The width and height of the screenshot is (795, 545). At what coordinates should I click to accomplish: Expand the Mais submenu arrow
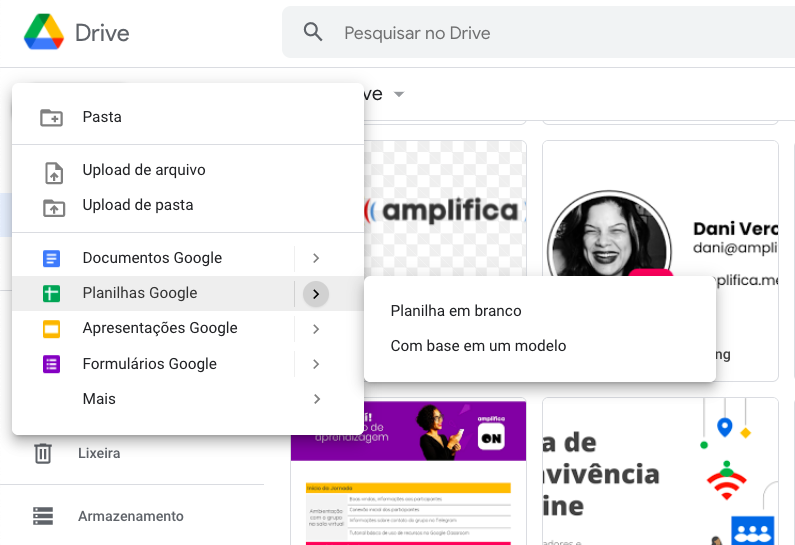pyautogui.click(x=316, y=399)
